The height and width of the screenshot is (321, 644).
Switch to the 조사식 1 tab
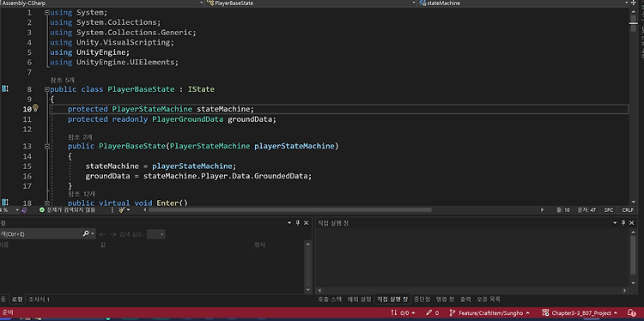coord(39,300)
